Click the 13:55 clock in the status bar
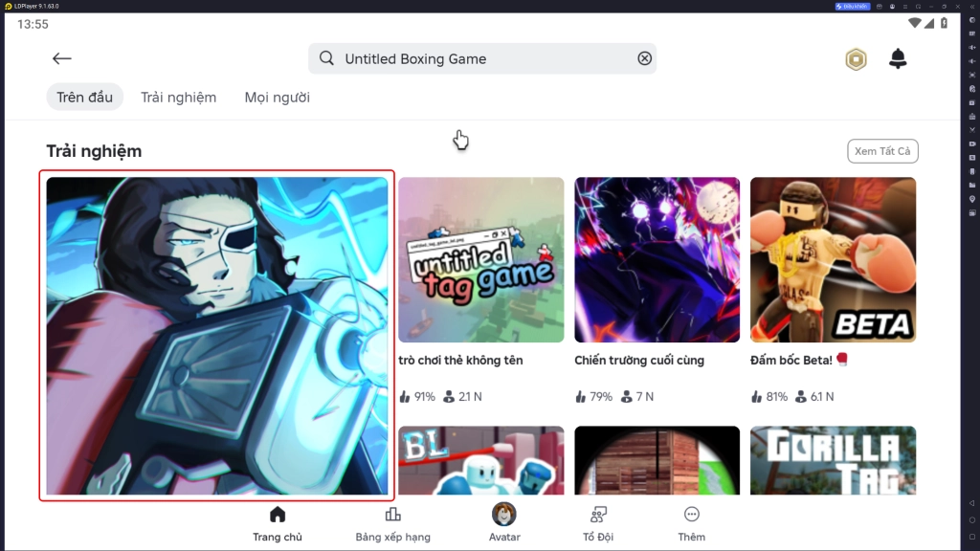980x551 pixels. (33, 24)
